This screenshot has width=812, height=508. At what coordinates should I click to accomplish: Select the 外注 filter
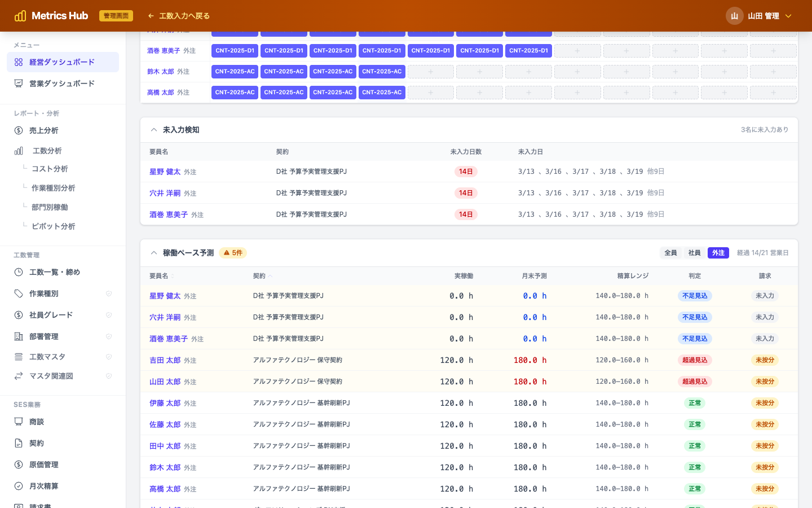(x=718, y=253)
